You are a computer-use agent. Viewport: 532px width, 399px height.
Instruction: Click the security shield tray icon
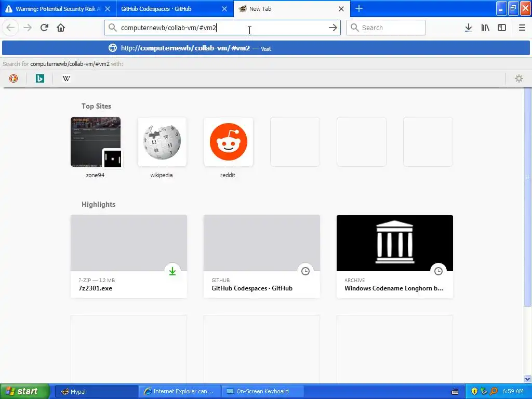click(474, 391)
